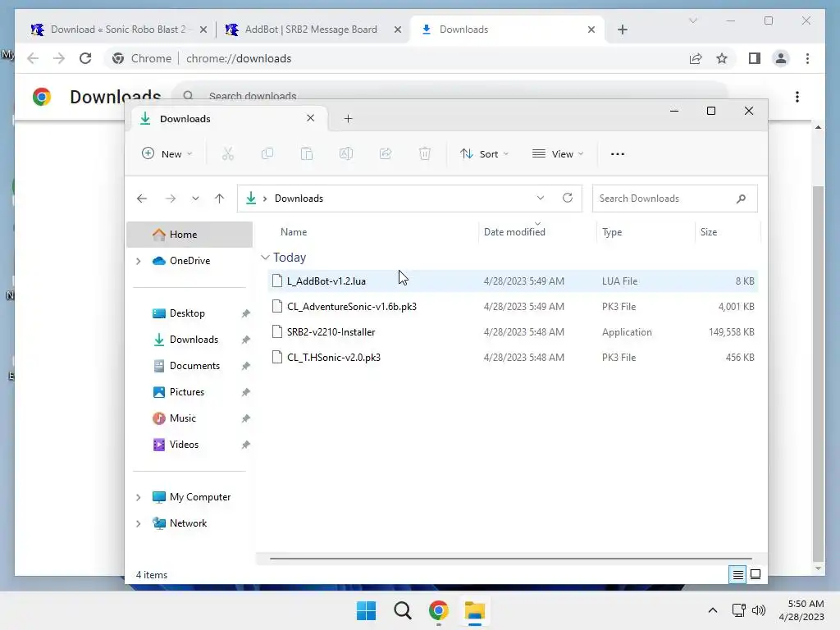Open Chrome three-dot main menu
The width and height of the screenshot is (840, 630).
(x=807, y=58)
